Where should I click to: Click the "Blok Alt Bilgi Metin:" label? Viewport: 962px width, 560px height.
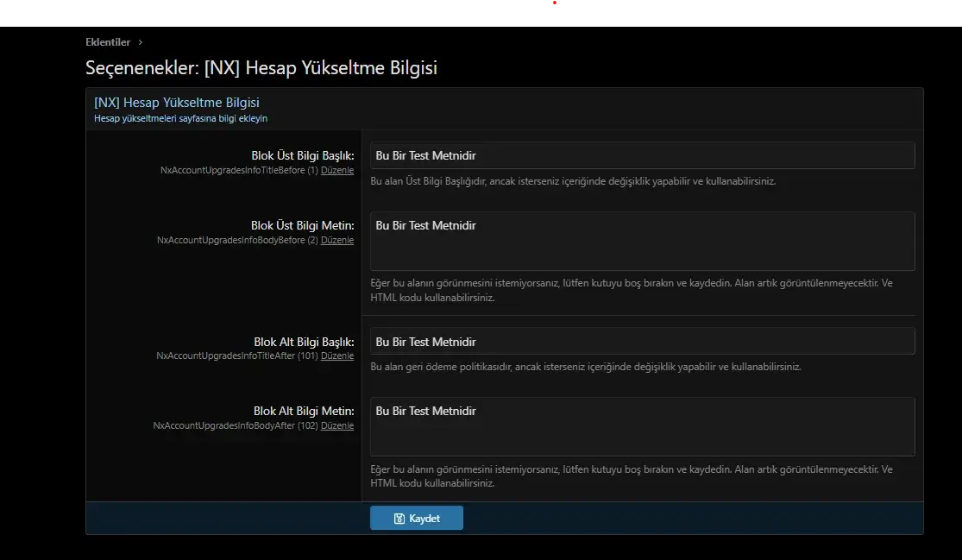(304, 412)
